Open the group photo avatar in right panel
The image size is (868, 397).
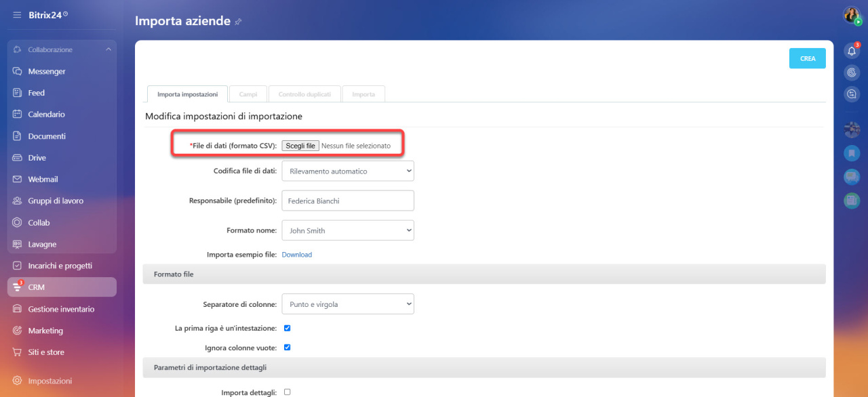pos(852,129)
